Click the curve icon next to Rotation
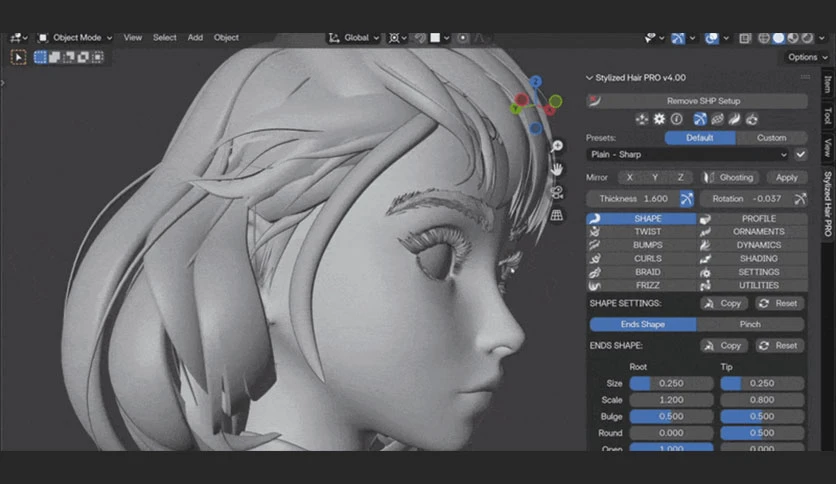The height and width of the screenshot is (484, 836). 800,199
